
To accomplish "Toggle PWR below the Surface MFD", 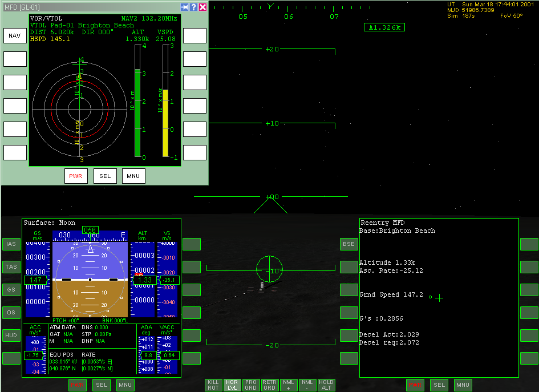I will pyautogui.click(x=78, y=385).
